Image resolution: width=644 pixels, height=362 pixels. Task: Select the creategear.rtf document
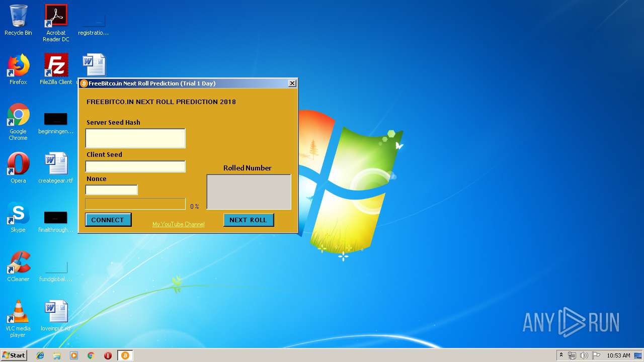(56, 168)
